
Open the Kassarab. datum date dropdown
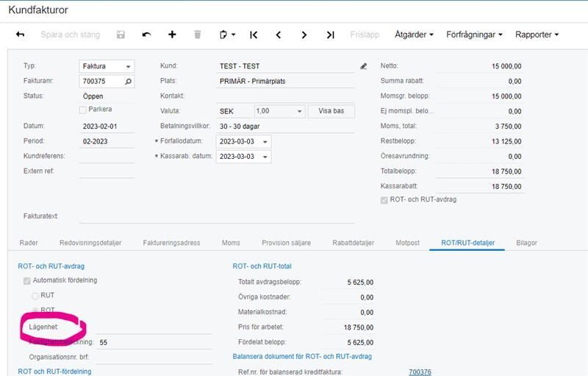(265, 157)
